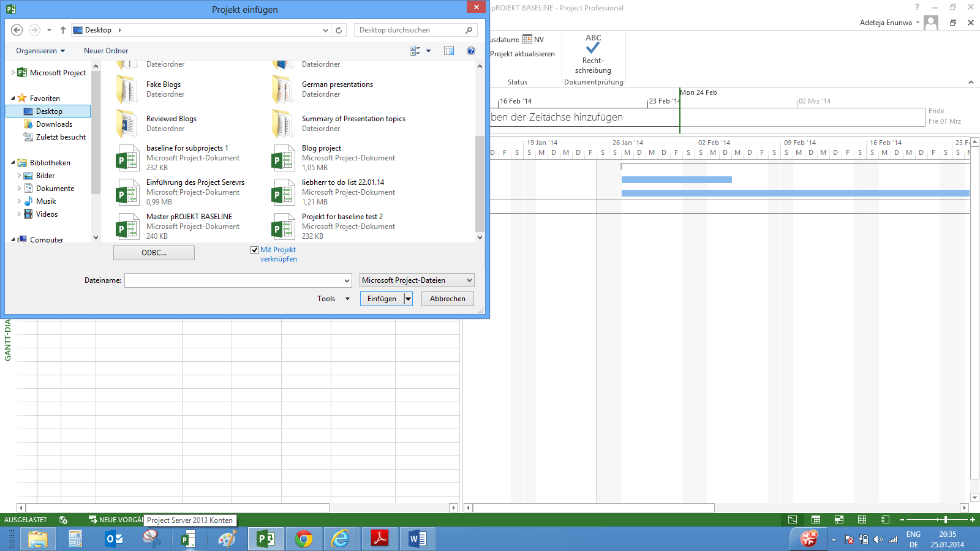Click the volume icon in system tray

tap(878, 539)
